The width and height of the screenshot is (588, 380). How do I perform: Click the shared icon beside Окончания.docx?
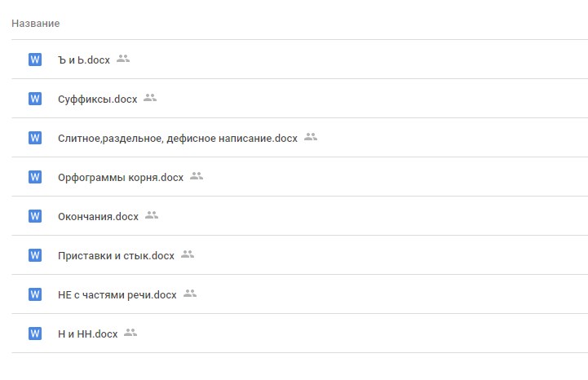point(152,215)
